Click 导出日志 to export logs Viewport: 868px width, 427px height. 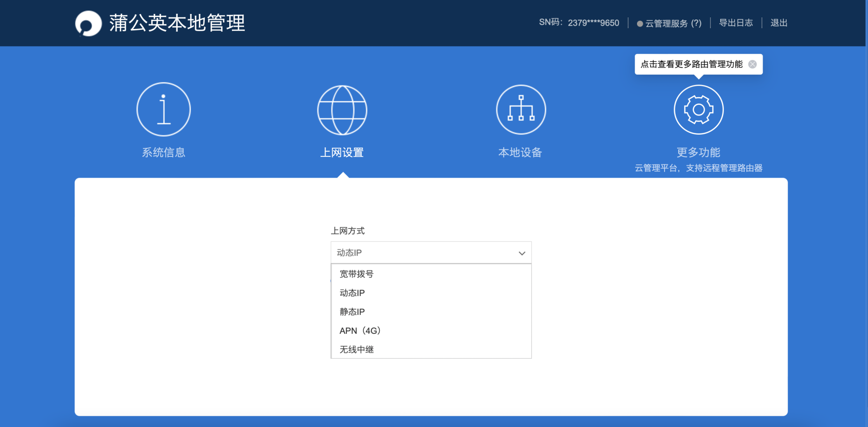click(x=736, y=23)
